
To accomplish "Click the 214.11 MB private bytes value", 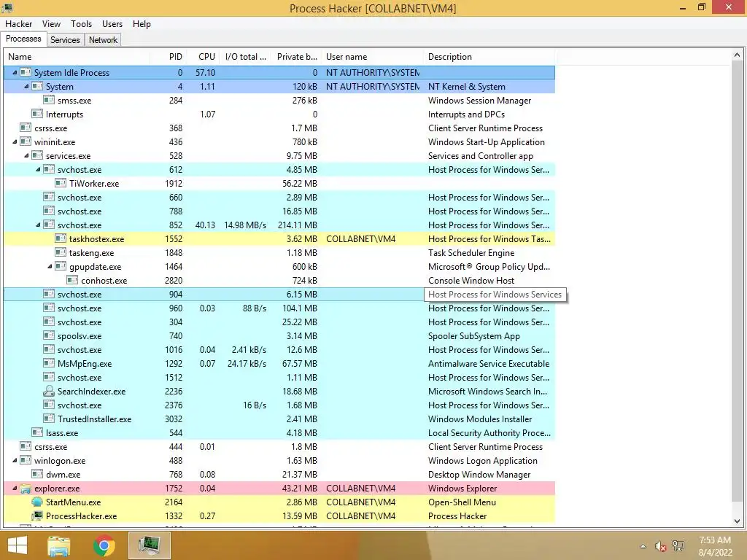I will (298, 225).
